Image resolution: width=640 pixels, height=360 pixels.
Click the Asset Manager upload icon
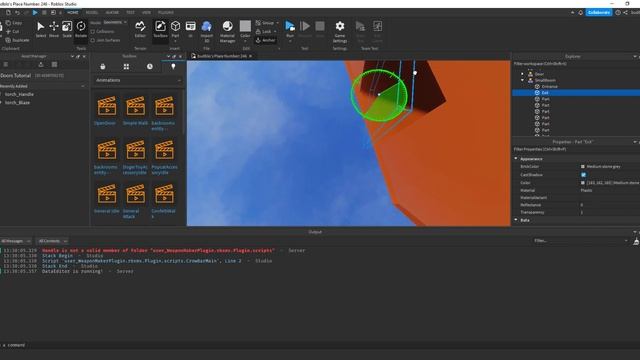(x=41, y=64)
